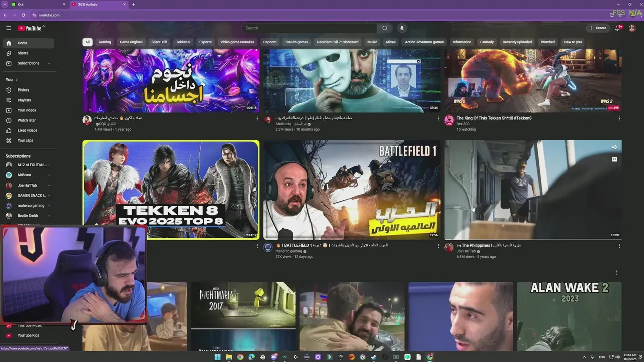644x362 pixels.
Task: Go to Home in sidebar
Action: tap(28, 43)
